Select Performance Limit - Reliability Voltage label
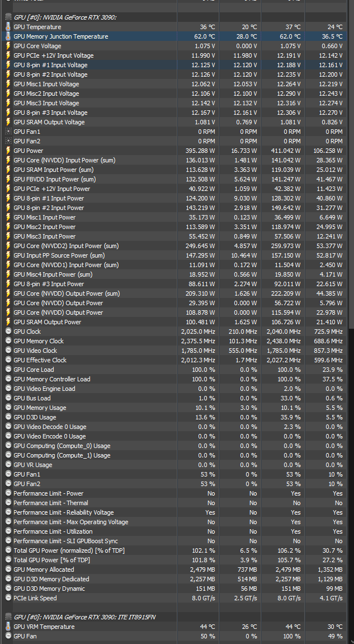The height and width of the screenshot is (644, 354). pos(64,512)
